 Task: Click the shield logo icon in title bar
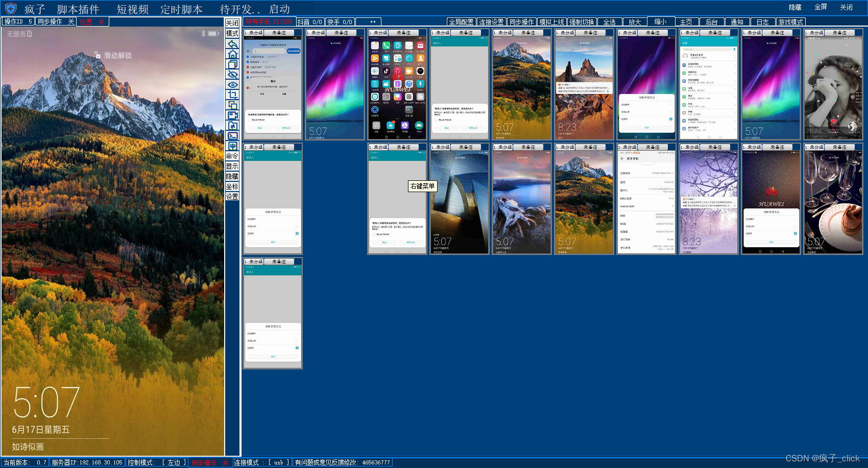click(x=10, y=8)
